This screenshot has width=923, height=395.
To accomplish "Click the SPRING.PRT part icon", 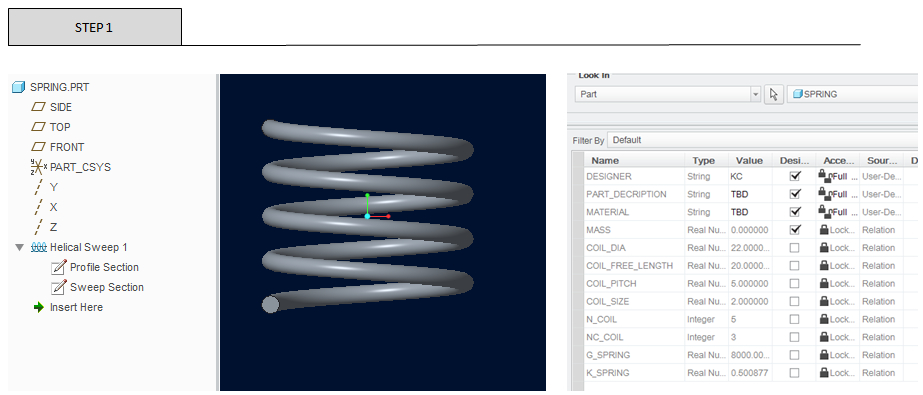I will [x=19, y=87].
